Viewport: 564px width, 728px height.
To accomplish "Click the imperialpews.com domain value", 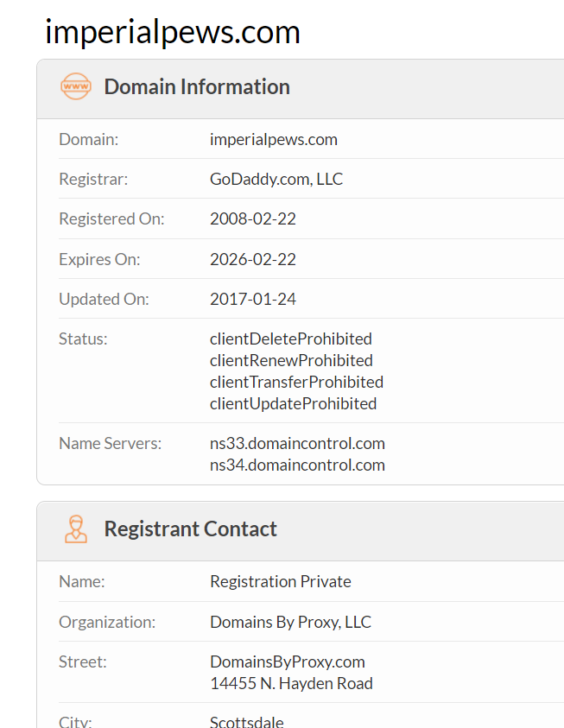I will click(273, 139).
